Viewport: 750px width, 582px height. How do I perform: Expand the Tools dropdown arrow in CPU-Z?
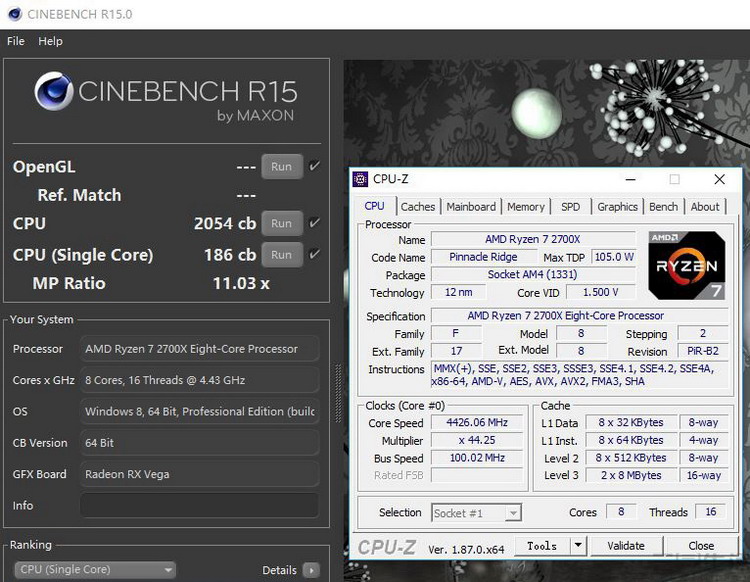point(578,545)
